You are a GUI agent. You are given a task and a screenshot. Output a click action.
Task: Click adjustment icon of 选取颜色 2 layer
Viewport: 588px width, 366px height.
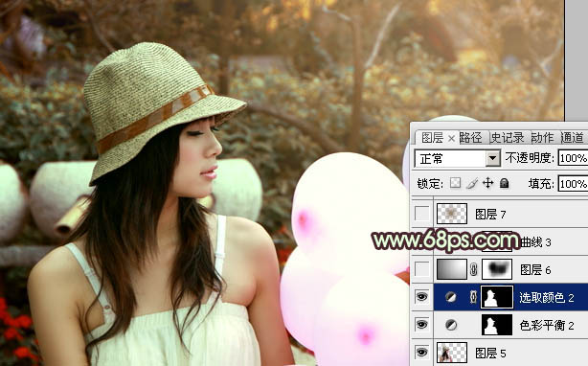pos(451,297)
